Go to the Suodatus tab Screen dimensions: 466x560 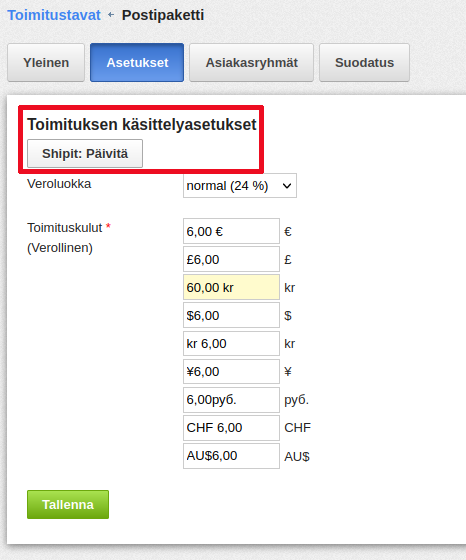pyautogui.click(x=364, y=62)
